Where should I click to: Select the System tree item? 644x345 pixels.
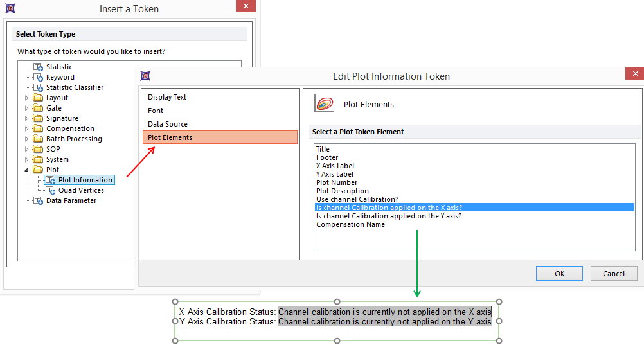coord(57,159)
